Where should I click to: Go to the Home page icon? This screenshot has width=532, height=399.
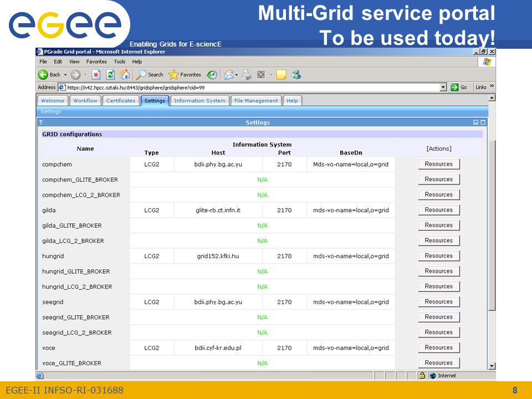click(125, 75)
